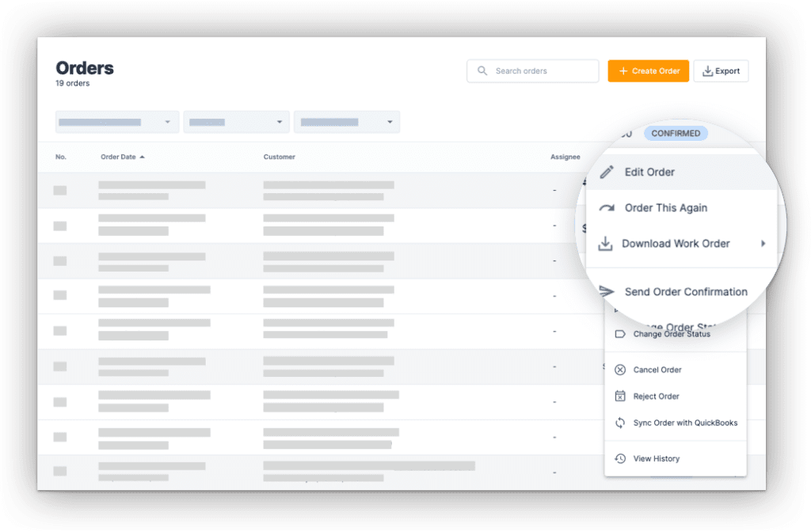Click the redo arrow icon beside Order This Again
811x532 pixels.
tap(607, 208)
